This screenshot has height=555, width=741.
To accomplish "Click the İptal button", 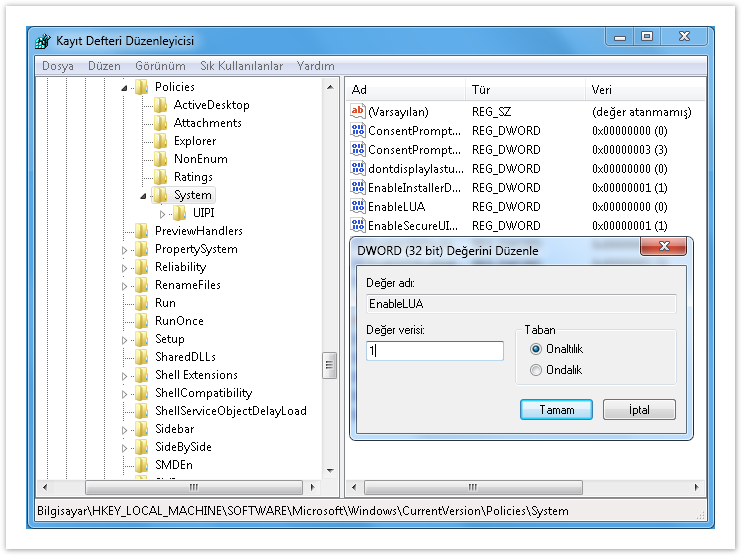I will point(639,410).
